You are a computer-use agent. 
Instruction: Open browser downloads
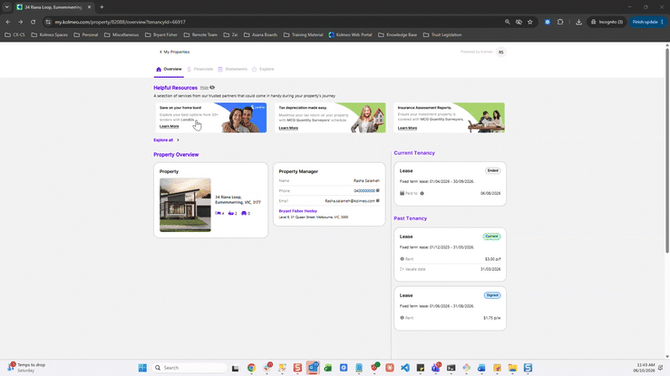pos(579,22)
